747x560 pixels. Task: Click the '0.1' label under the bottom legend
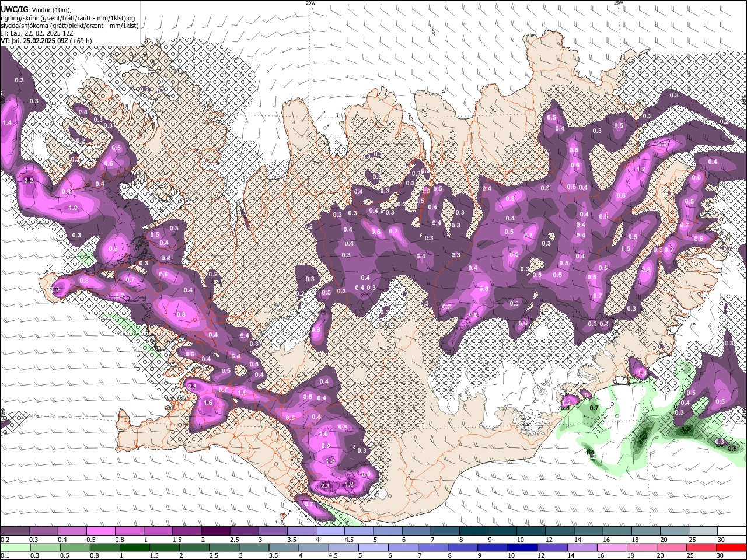pos(5,556)
